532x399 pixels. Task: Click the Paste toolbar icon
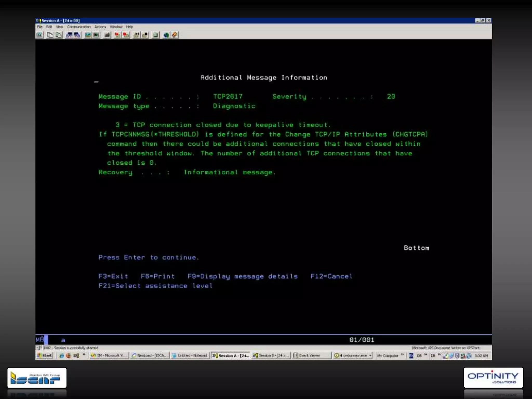point(59,35)
